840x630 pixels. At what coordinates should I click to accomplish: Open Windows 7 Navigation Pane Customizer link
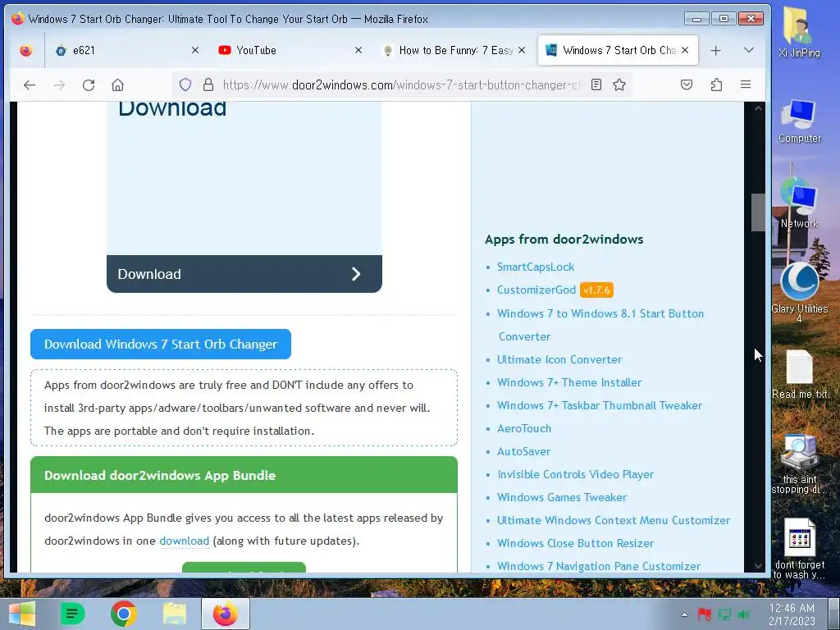click(598, 566)
